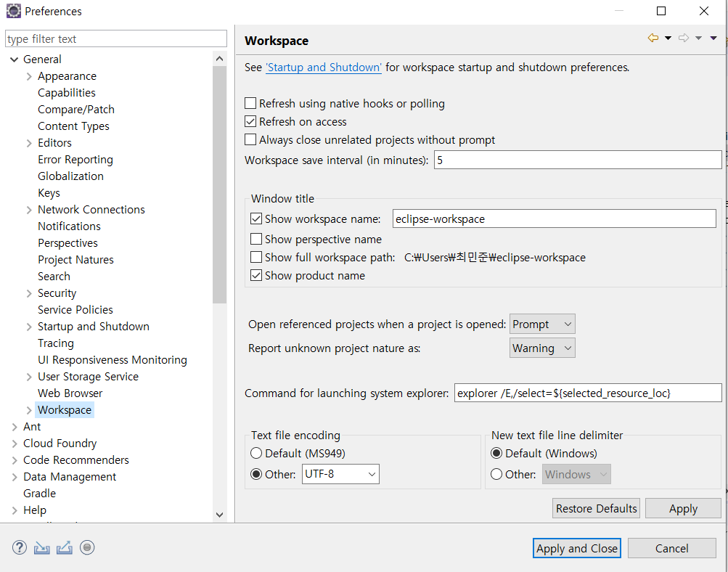The width and height of the screenshot is (728, 572).
Task: Click the help question mark icon
Action: pos(20,547)
